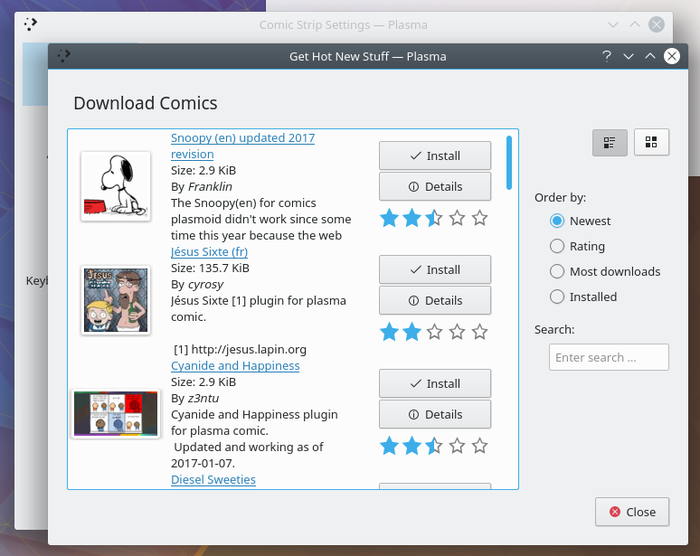This screenshot has height=556, width=700.
Task: Click the fifth rating star for Snoopy
Action: tap(480, 217)
